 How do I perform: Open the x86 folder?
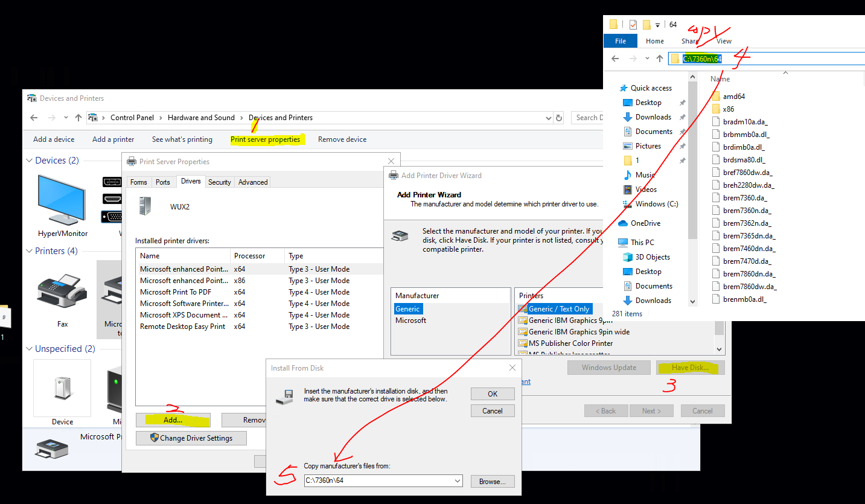tap(729, 109)
